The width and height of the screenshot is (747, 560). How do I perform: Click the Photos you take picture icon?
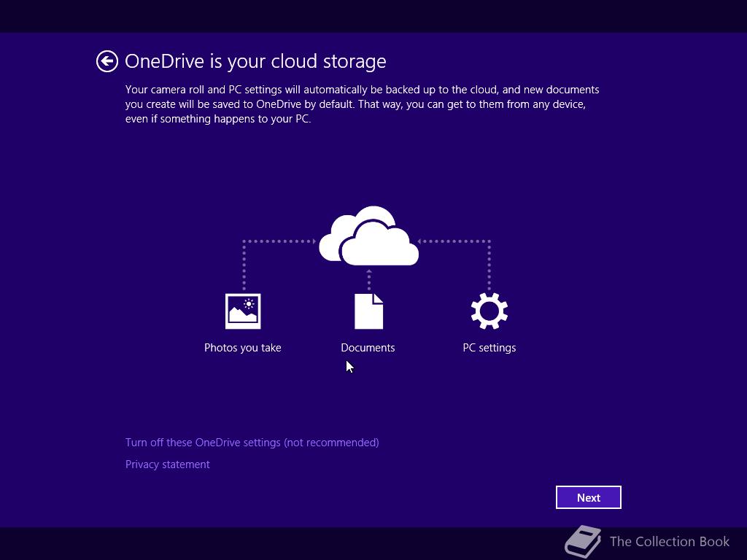click(x=243, y=311)
